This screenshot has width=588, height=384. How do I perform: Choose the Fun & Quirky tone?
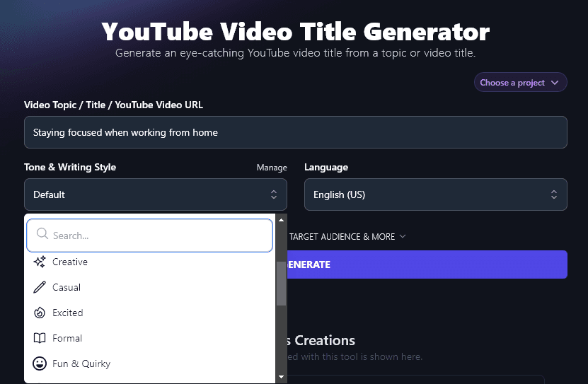click(x=150, y=363)
